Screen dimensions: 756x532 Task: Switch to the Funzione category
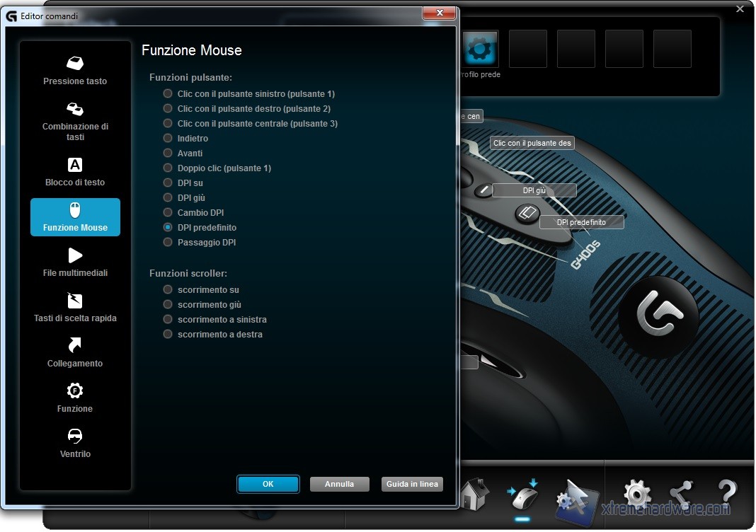(x=75, y=398)
